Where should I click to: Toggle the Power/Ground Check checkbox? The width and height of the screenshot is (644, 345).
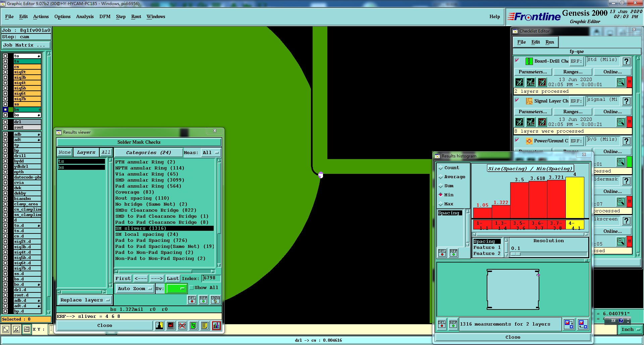click(517, 140)
